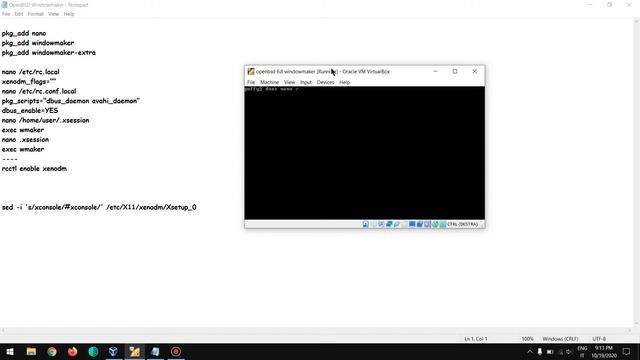Image resolution: width=640 pixels, height=360 pixels.
Task: Click Notepad's horizontal scrollbar
Action: pos(316,331)
